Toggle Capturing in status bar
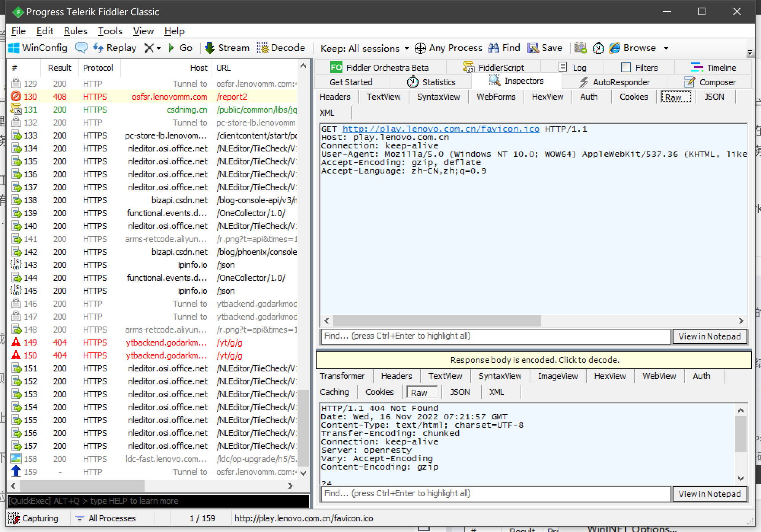 [33, 518]
